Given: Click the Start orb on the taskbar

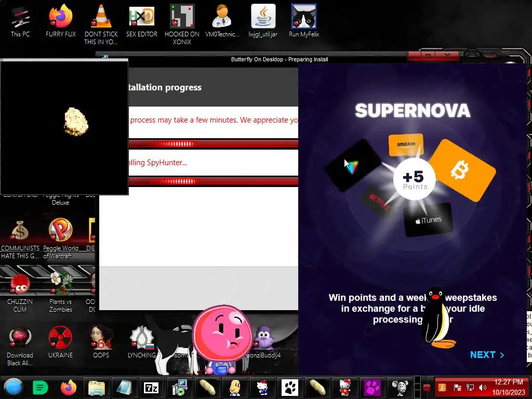Looking at the screenshot, I should click(14, 387).
